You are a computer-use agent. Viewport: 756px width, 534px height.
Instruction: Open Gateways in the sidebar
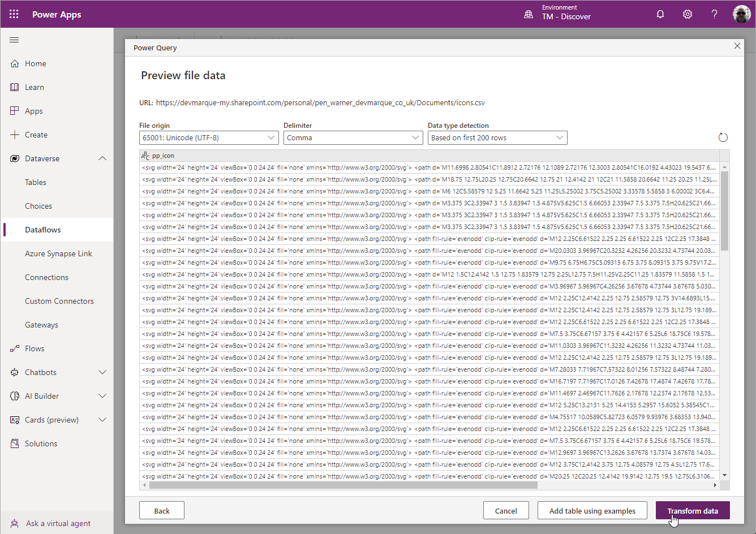[x=41, y=325]
